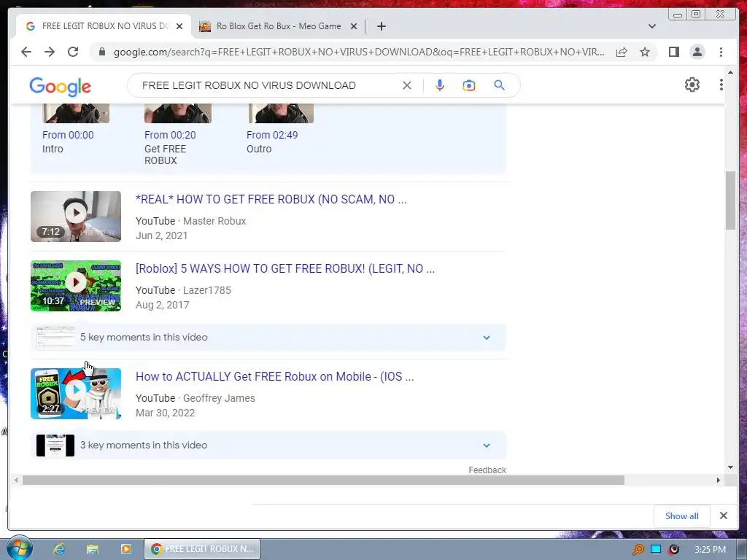Expand 5 key moments in this video
This screenshot has width=747, height=560.
click(x=268, y=337)
